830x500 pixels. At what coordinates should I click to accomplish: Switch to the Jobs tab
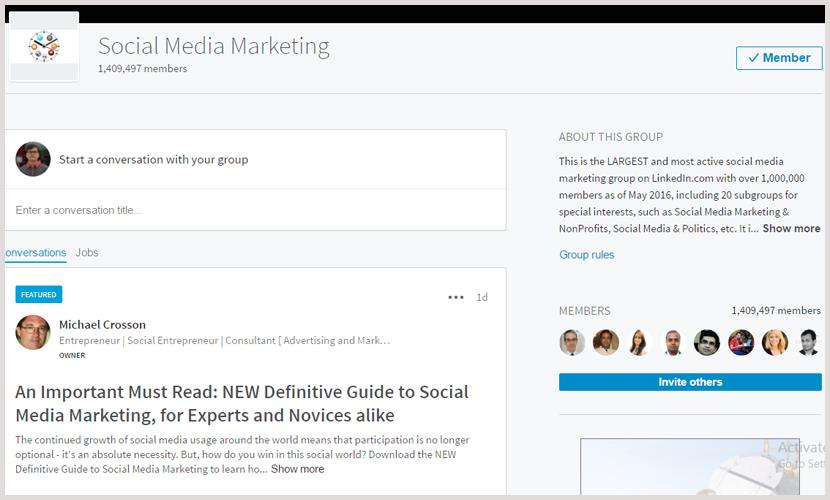(87, 253)
